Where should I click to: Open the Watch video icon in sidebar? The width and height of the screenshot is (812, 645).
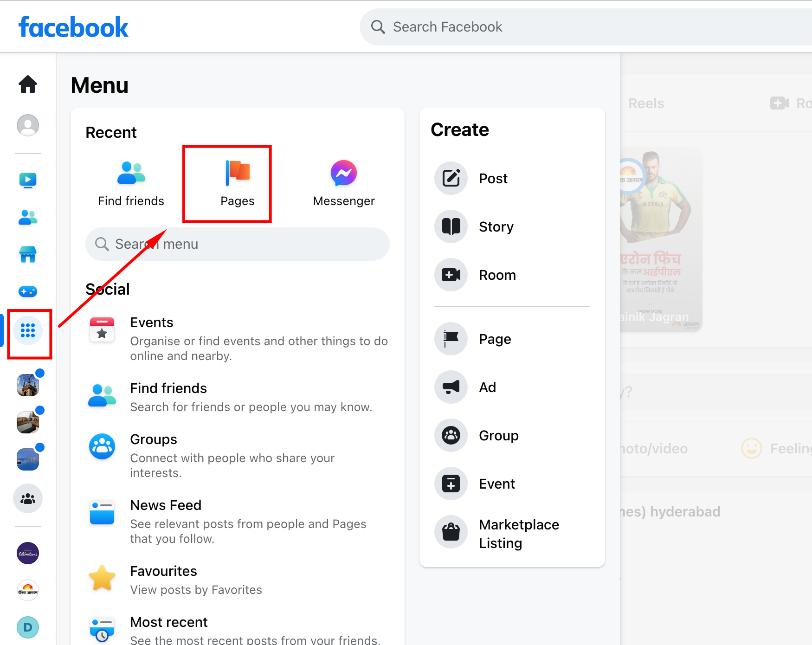(x=28, y=180)
